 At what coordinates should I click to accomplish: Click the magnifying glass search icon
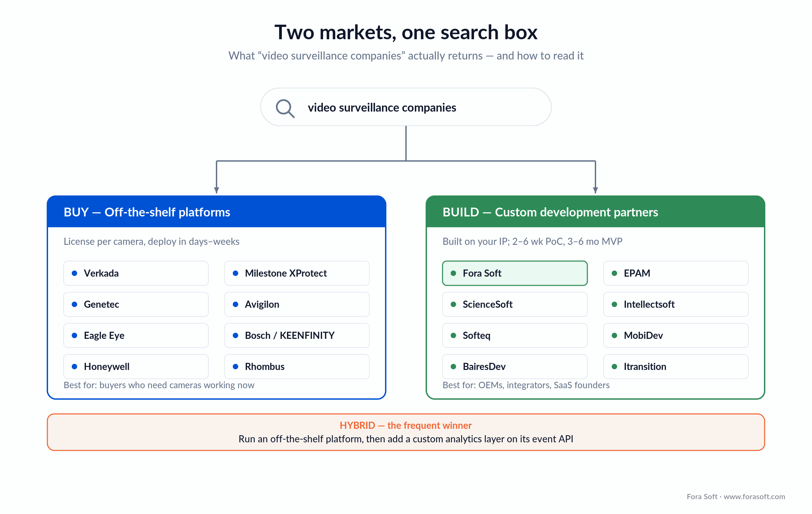285,108
